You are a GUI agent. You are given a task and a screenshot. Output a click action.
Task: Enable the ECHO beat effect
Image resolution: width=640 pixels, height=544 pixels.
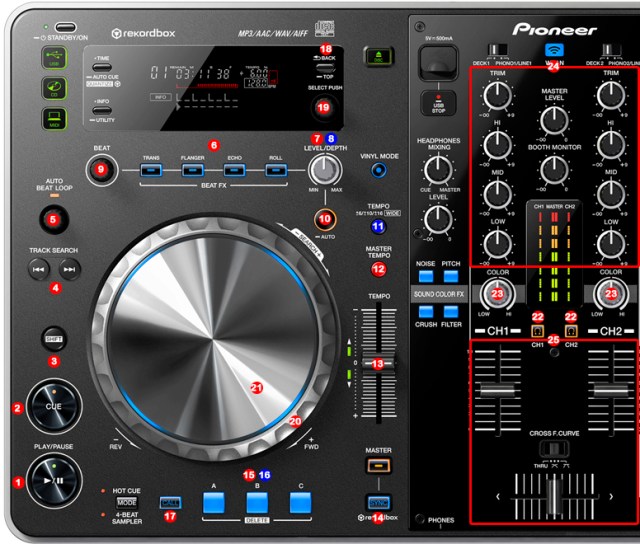(235, 170)
